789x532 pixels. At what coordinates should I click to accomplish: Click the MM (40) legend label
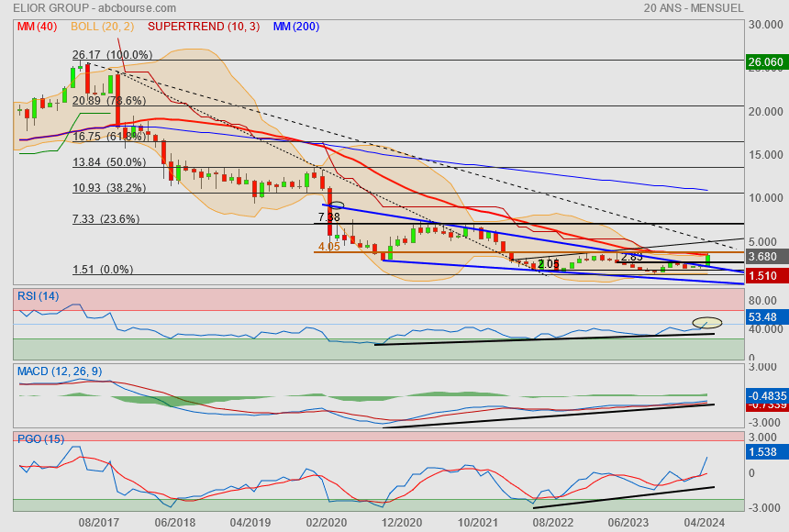click(37, 27)
